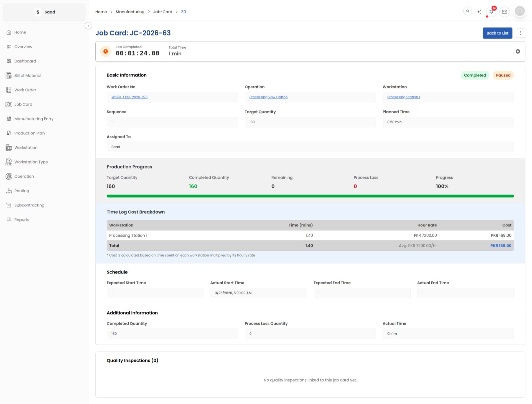
Task: Click the Bill of Material sidebar icon
Action: coord(9,75)
